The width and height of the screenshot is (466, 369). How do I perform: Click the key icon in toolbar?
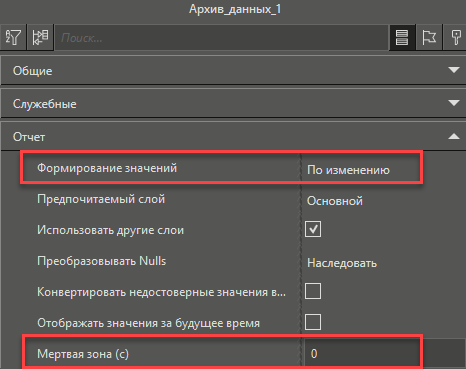[455, 37]
